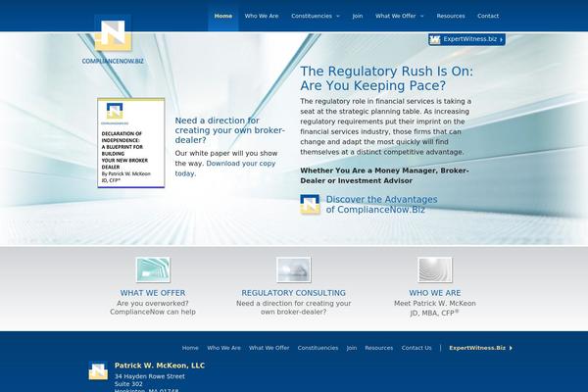588x392 pixels.
Task: Click the ComplianceNow.biz logo in header
Action: 113,39
